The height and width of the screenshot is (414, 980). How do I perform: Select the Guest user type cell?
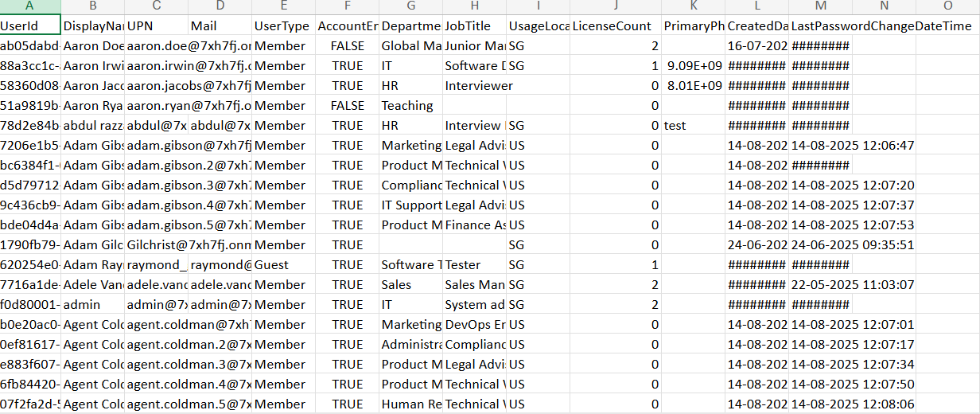[284, 265]
